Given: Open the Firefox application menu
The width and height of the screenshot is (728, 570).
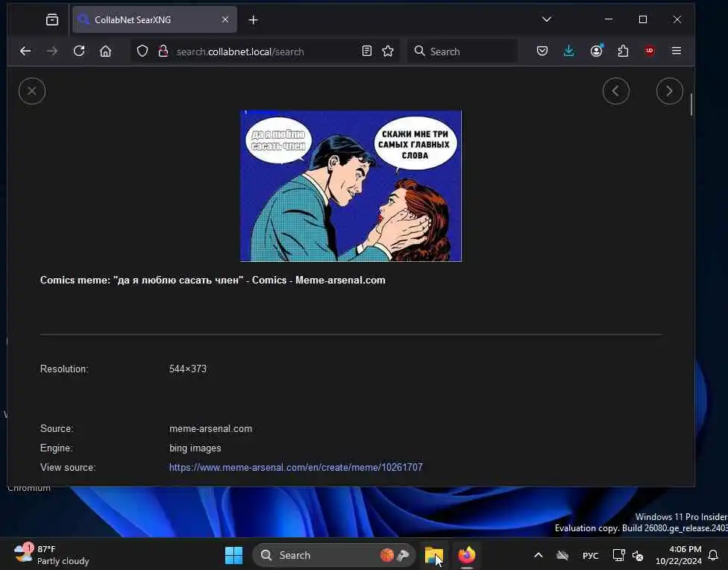Looking at the screenshot, I should [x=677, y=51].
